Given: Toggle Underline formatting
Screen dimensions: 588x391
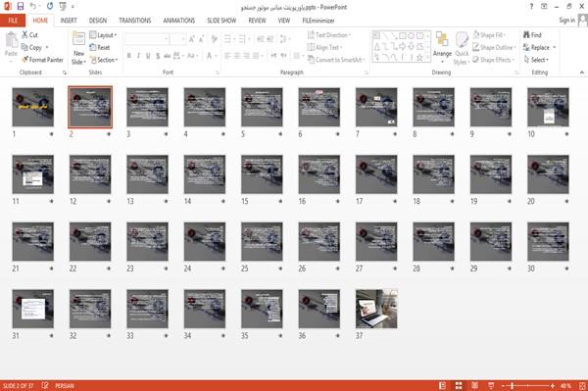Looking at the screenshot, I should (x=148, y=56).
